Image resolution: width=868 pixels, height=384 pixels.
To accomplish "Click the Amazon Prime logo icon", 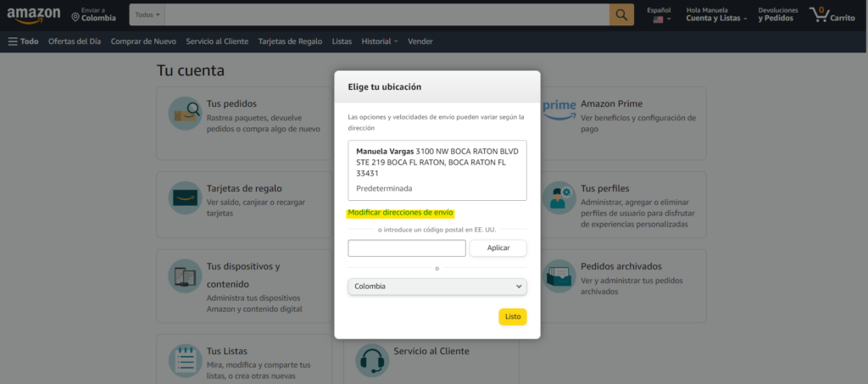I will [x=559, y=109].
